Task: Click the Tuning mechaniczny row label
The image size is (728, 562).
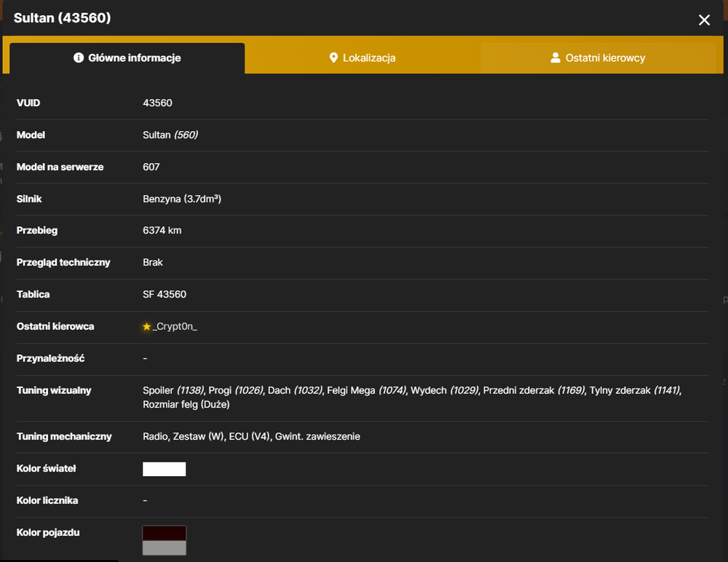Action: [x=64, y=437]
